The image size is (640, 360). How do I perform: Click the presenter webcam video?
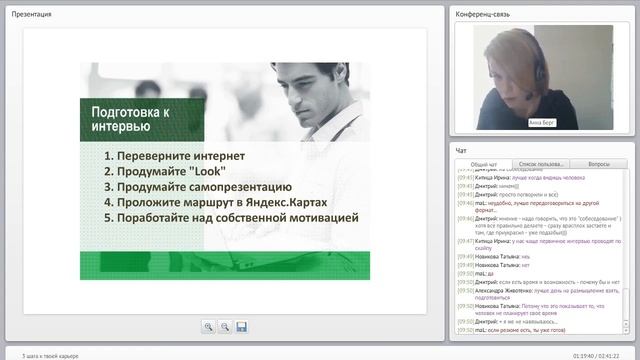click(544, 78)
